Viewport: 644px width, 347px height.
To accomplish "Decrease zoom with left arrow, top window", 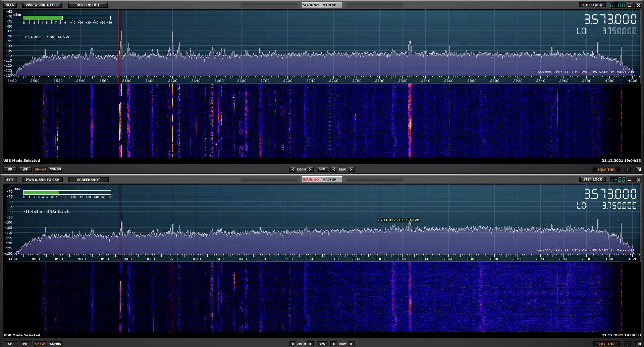I will (292, 169).
